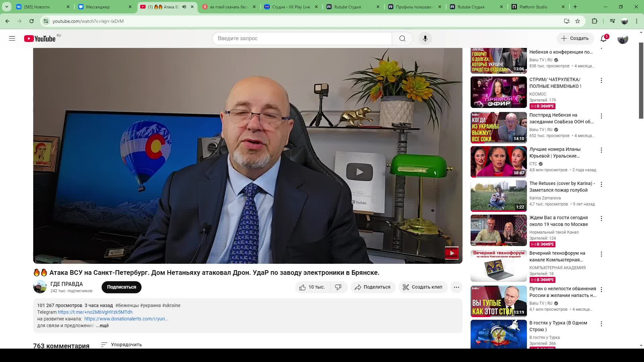Mute the playing YouTube tab audio
Viewport: 644px width, 362px height.
[x=184, y=7]
